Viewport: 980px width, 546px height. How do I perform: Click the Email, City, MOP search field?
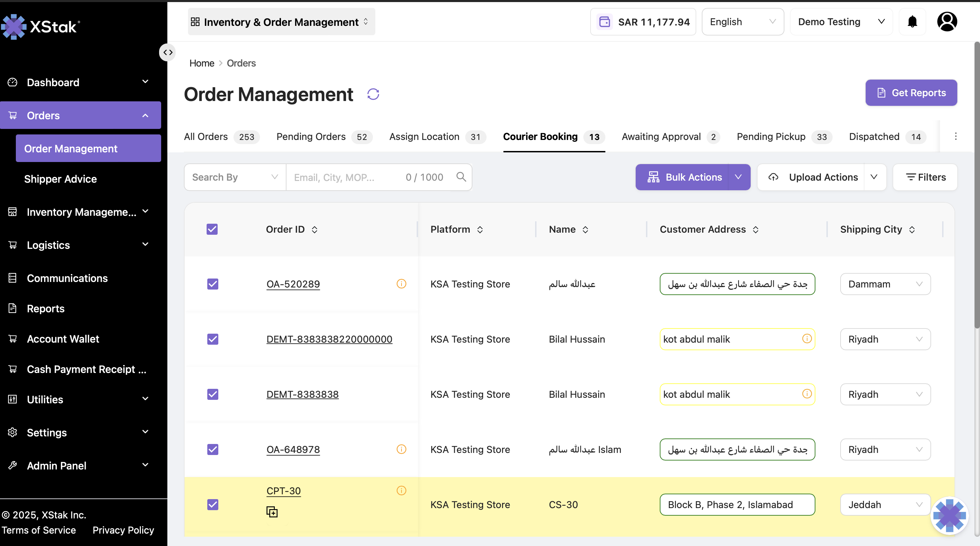346,178
